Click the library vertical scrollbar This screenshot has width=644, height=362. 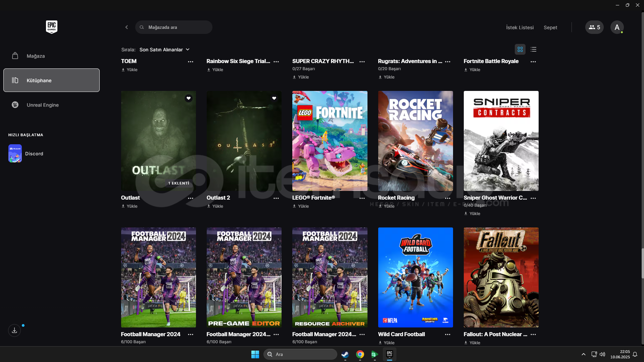tap(642, 263)
